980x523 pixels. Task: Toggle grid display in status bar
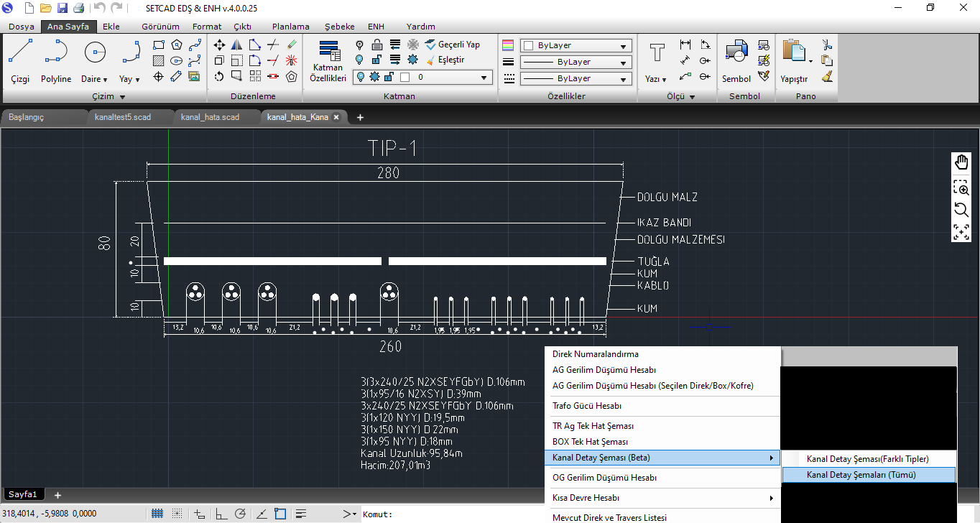(157, 514)
